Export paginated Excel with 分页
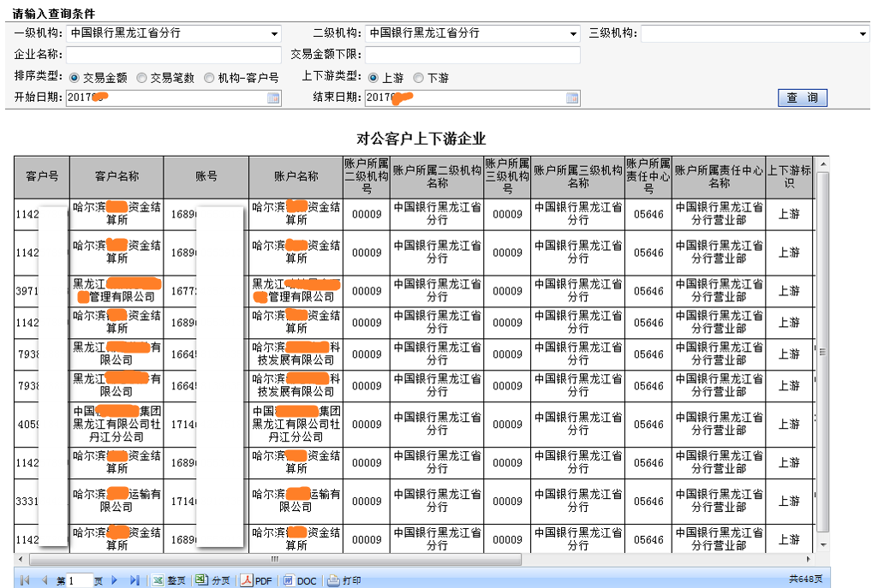The width and height of the screenshot is (878, 588). tap(213, 580)
